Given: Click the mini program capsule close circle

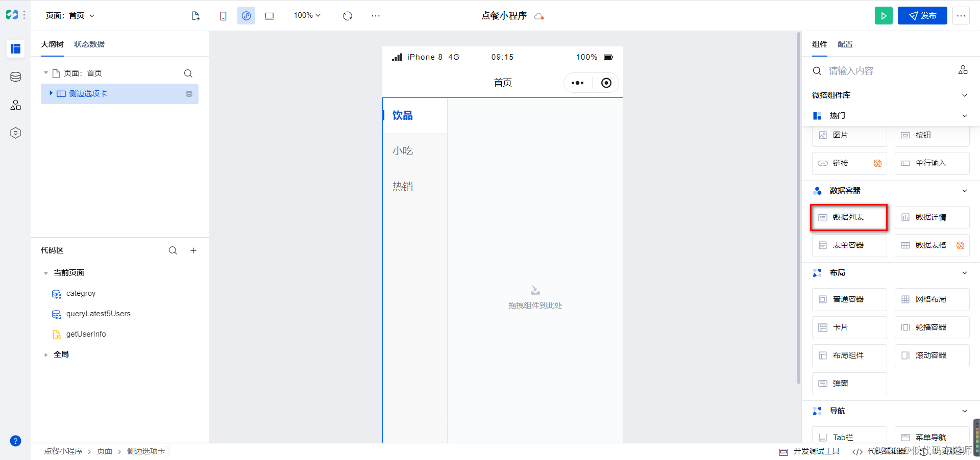Looking at the screenshot, I should click(606, 83).
